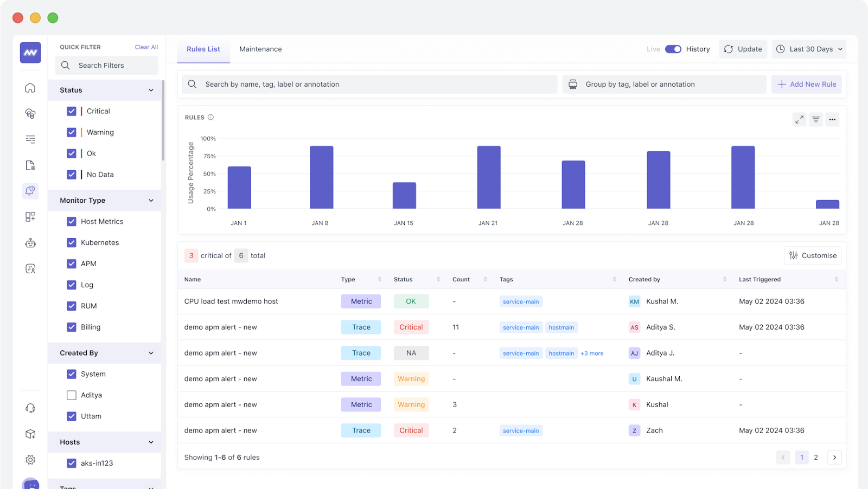Switch to the Maintenance tab
Image resolution: width=868 pixels, height=489 pixels.
click(260, 49)
